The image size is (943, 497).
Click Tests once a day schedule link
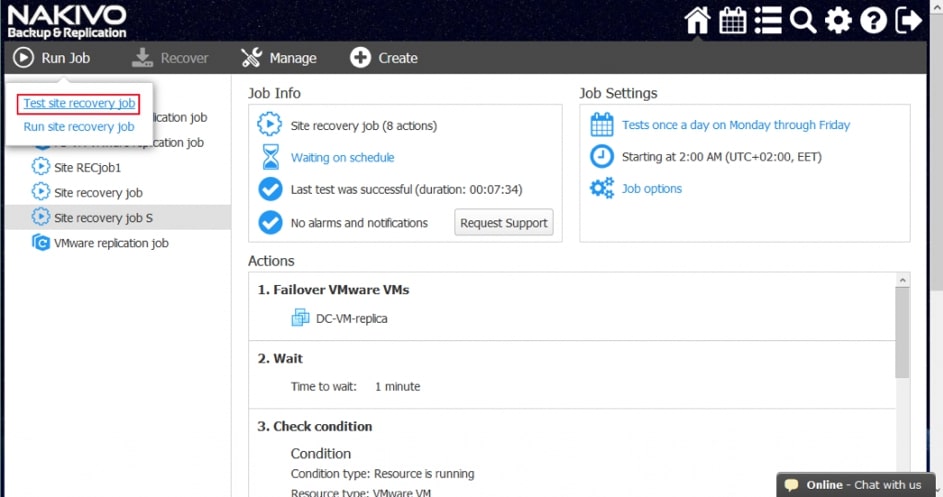click(x=735, y=125)
